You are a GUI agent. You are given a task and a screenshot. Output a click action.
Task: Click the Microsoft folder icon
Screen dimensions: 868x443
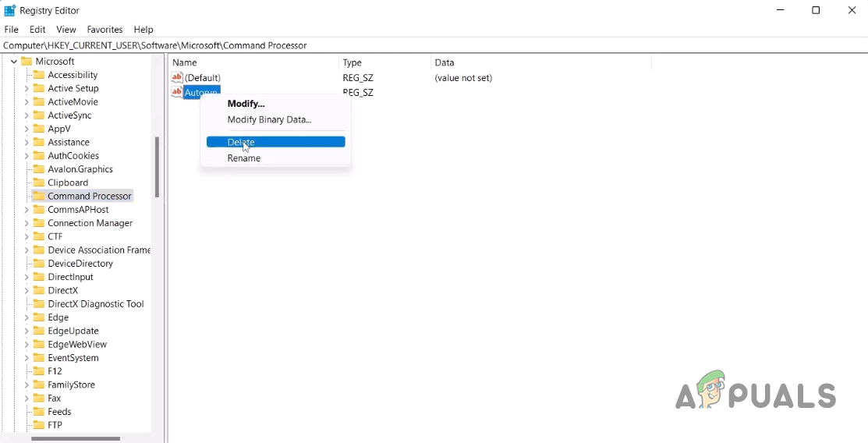(26, 62)
